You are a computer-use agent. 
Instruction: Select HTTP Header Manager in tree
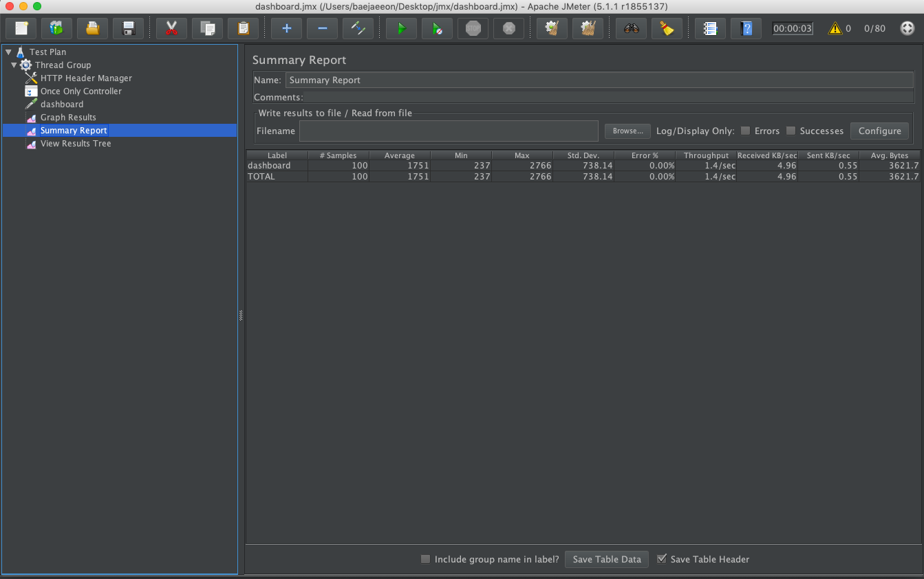[86, 78]
